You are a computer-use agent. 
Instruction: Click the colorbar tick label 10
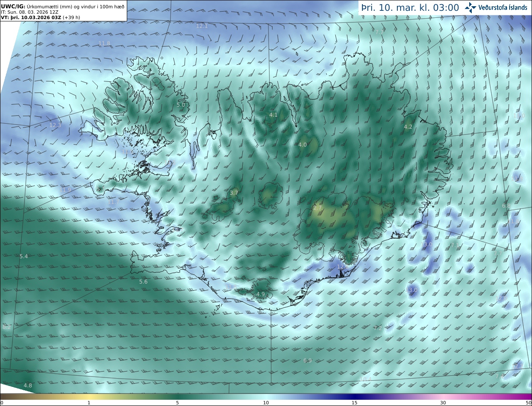pos(266,403)
